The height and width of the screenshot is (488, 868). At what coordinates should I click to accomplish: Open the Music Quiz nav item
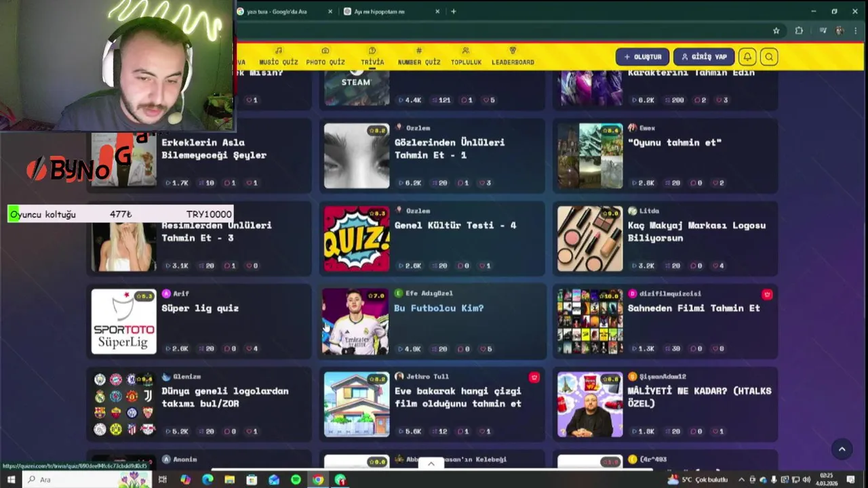tap(278, 56)
